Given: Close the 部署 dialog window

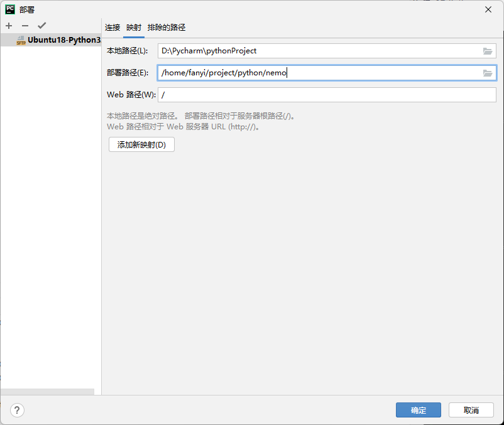Looking at the screenshot, I should click(x=488, y=9).
